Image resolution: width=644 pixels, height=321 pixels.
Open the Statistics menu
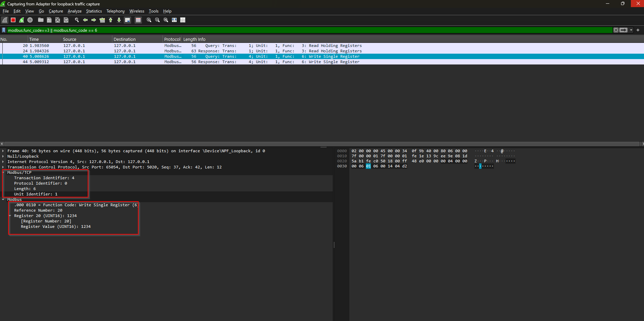94,11
